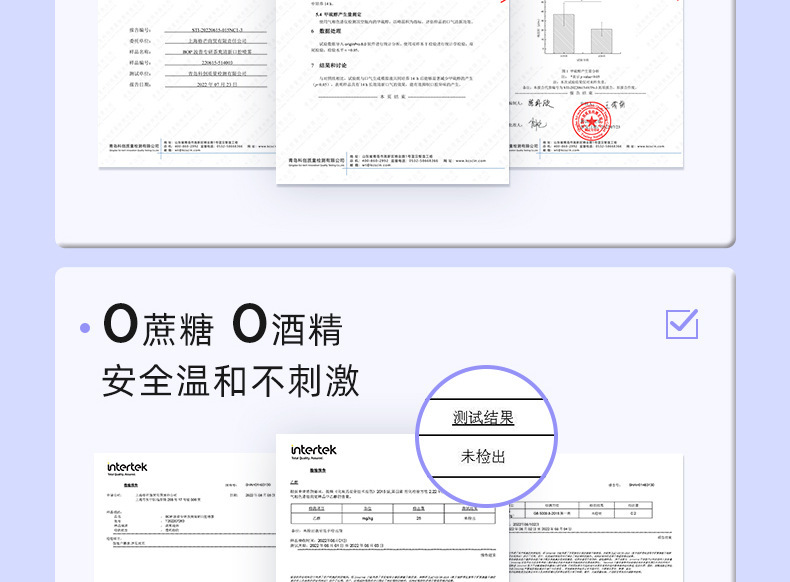Viewport: 790px width, 582px height.
Task: Click the 0蔗糖 heading text
Action: 158,325
